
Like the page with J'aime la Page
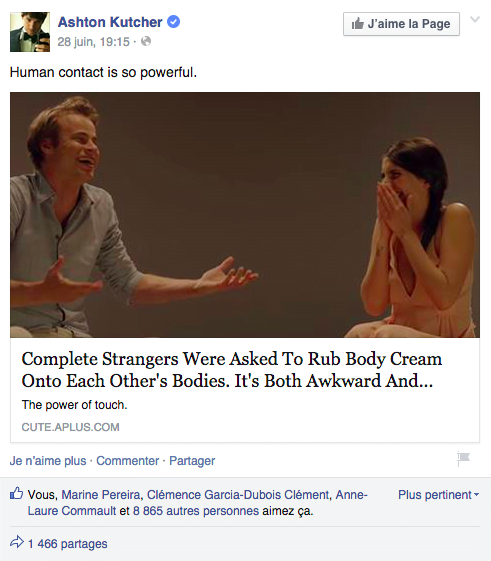pyautogui.click(x=401, y=24)
